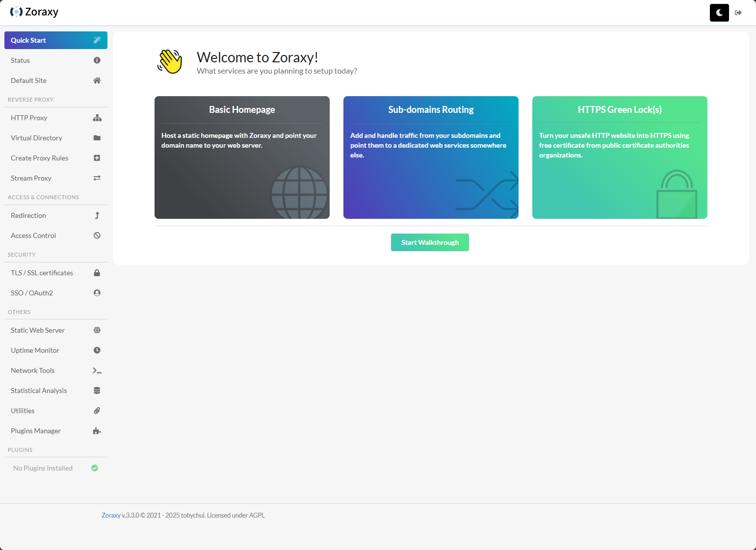
Task: Click the logout icon in the header
Action: pyautogui.click(x=738, y=13)
